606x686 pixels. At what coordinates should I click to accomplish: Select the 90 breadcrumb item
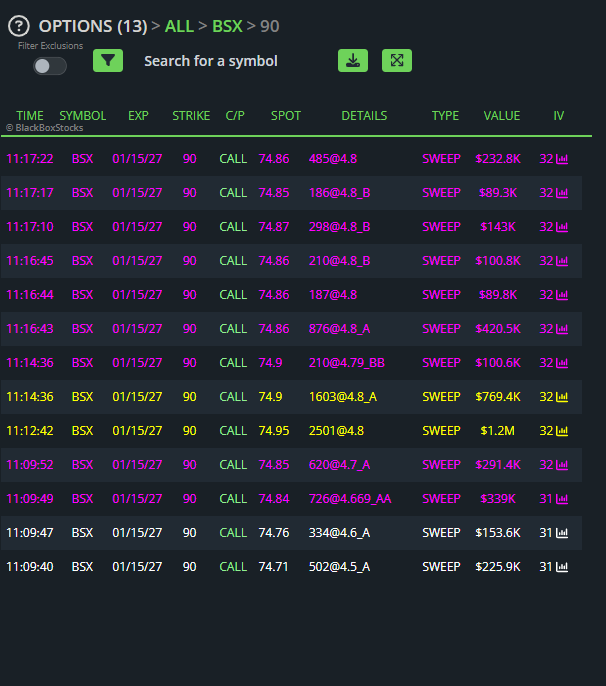tap(270, 26)
